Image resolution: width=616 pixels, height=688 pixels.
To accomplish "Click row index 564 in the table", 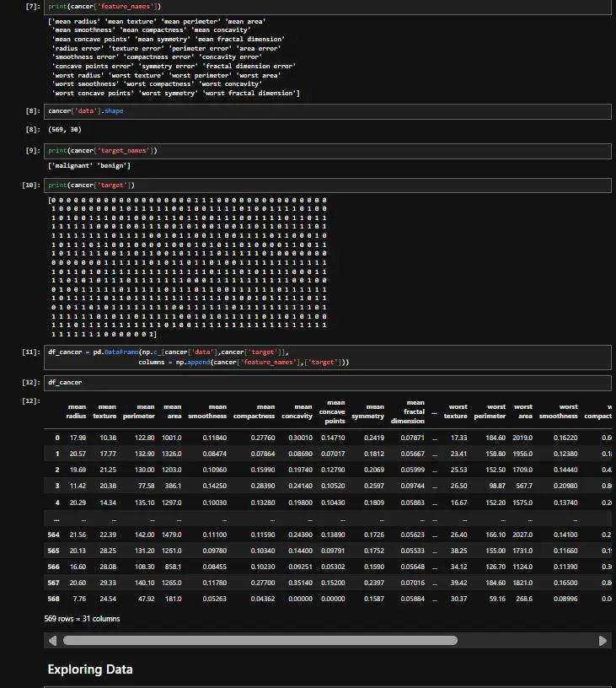I will coord(53,535).
